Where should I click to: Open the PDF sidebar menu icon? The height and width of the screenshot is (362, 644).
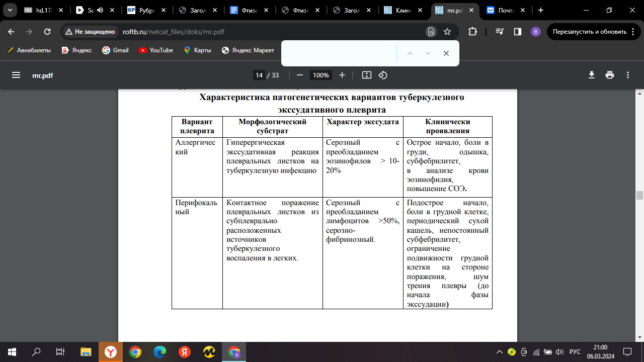pos(16,75)
